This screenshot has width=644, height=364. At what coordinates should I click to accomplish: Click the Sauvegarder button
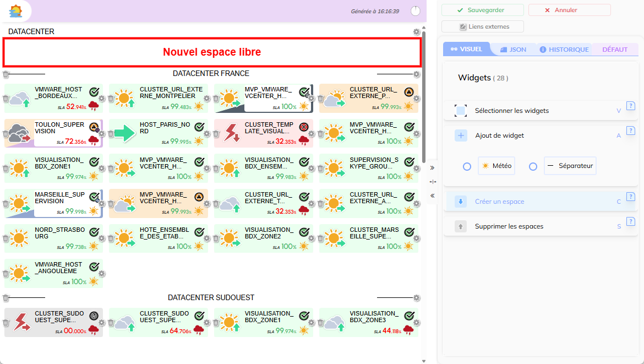[x=481, y=10]
